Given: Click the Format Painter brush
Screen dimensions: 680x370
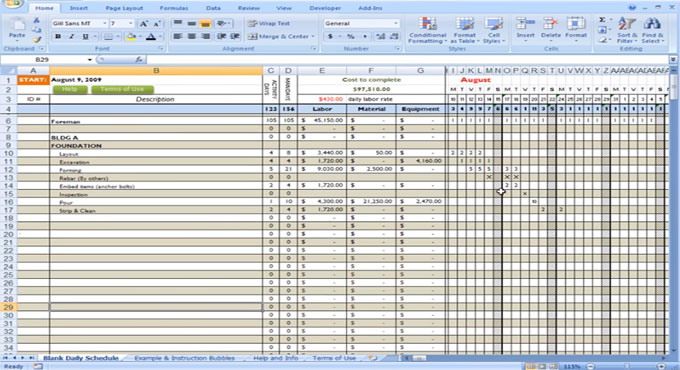Looking at the screenshot, I should coord(37,39).
